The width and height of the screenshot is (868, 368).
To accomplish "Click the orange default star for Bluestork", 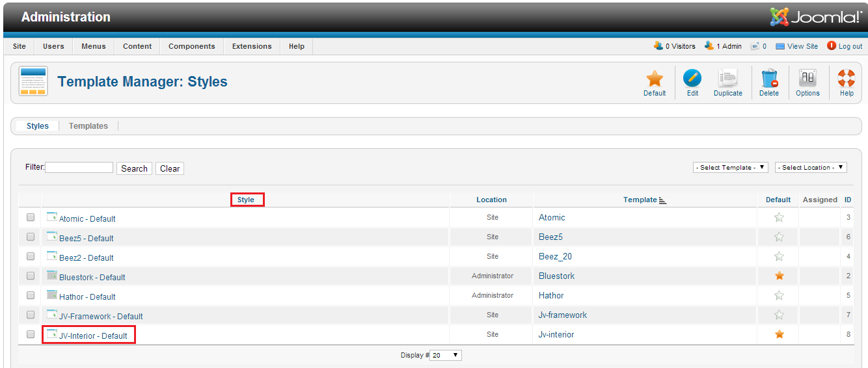I will pos(779,276).
